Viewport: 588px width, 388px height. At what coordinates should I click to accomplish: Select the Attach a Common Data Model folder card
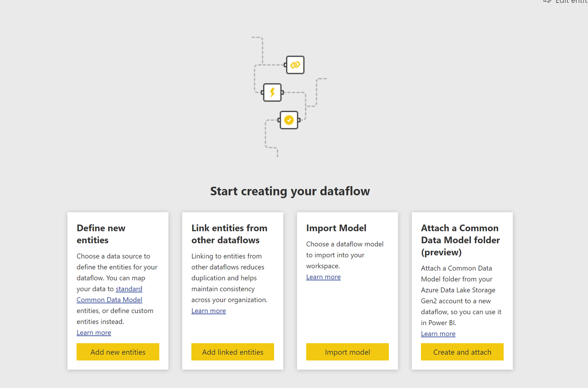point(462,290)
